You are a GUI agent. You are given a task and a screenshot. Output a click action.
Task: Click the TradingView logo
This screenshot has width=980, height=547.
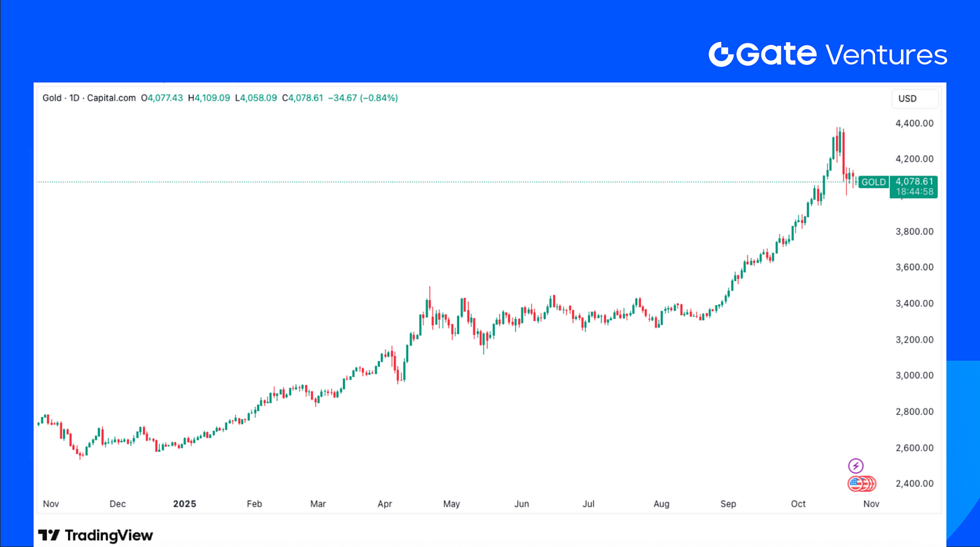click(95, 536)
